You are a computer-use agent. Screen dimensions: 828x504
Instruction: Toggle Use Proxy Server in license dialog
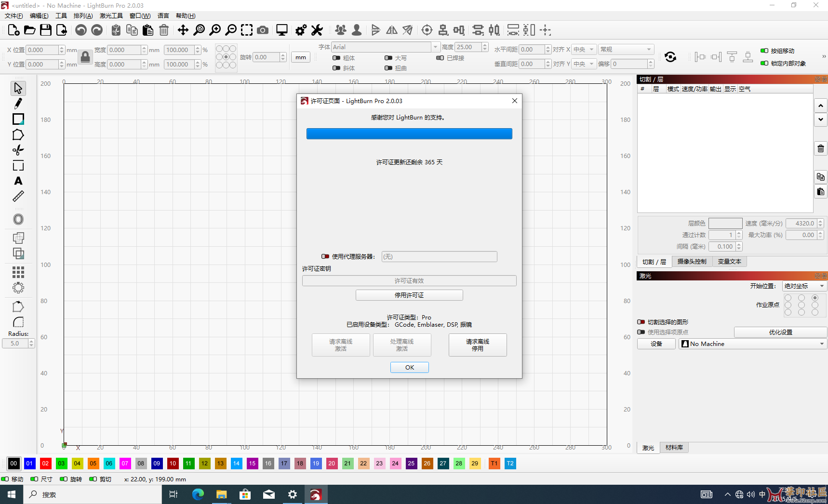[325, 256]
